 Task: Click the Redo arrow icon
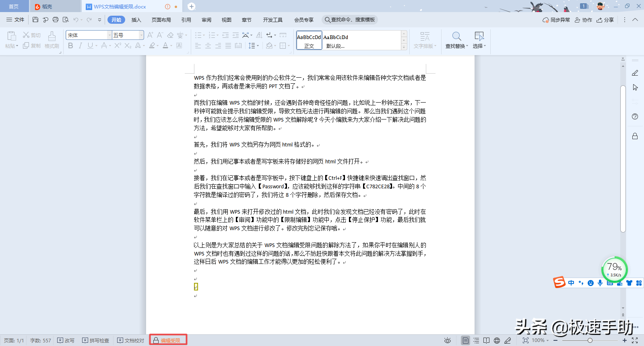pos(89,20)
